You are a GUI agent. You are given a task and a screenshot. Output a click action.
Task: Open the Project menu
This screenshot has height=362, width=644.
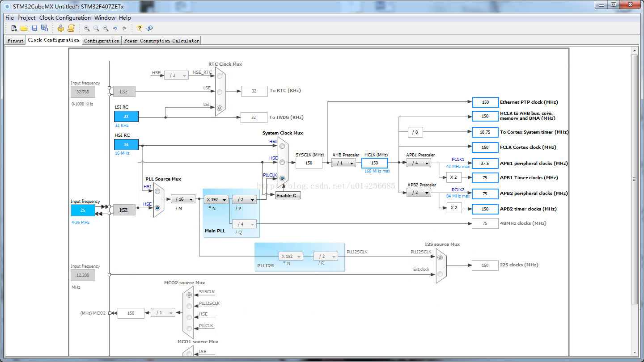[26, 18]
